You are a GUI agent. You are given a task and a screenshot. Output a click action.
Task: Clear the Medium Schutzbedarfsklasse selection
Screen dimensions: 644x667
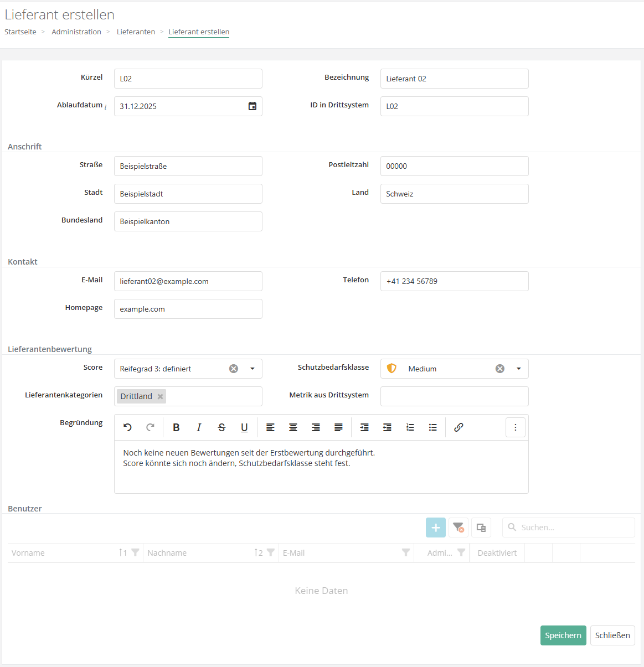pos(500,369)
